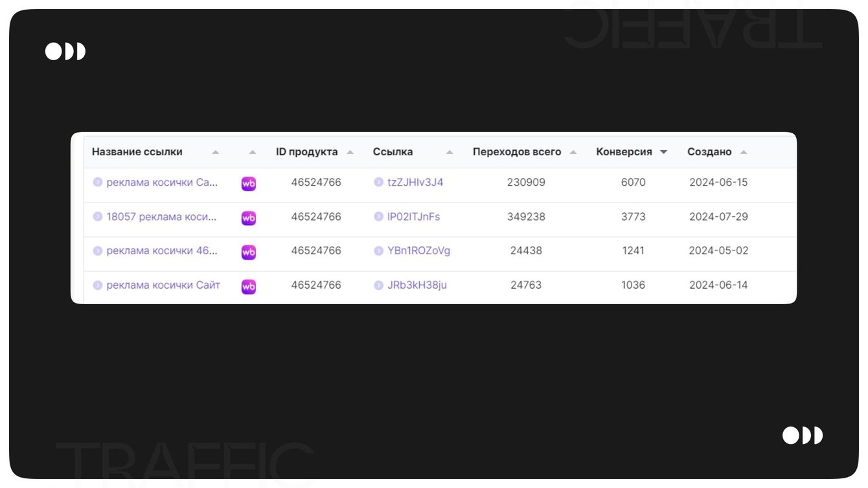Click the 'Конверсия' column header label
Viewport: 868px width, 488px height.
[x=624, y=152]
